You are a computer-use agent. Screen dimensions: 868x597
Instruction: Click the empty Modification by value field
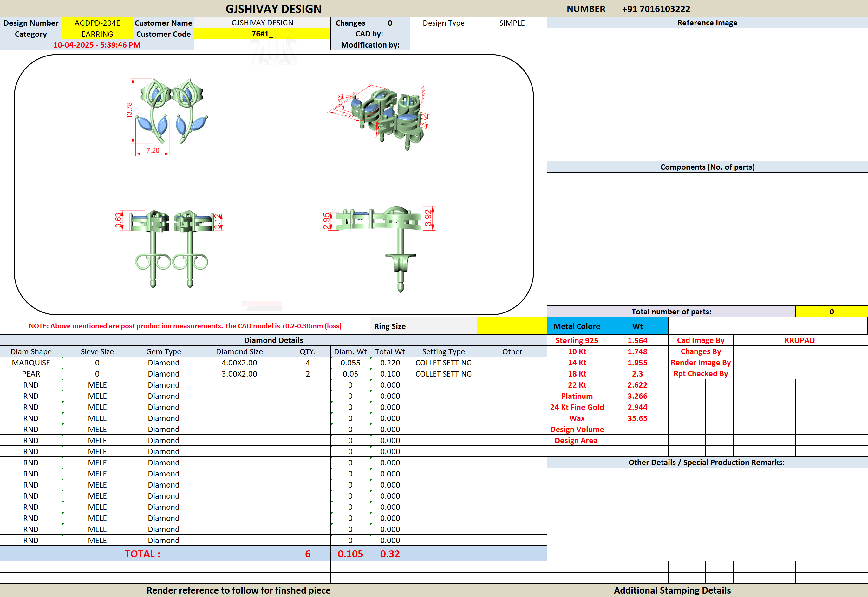478,45
